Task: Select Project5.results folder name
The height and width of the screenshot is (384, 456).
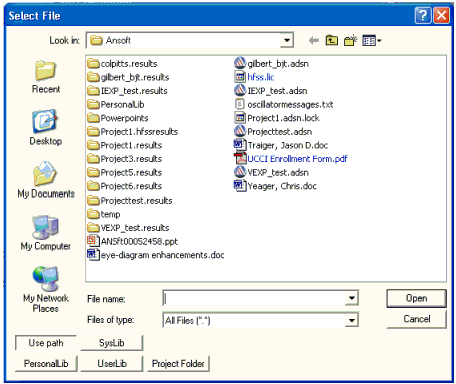Action: 131,173
